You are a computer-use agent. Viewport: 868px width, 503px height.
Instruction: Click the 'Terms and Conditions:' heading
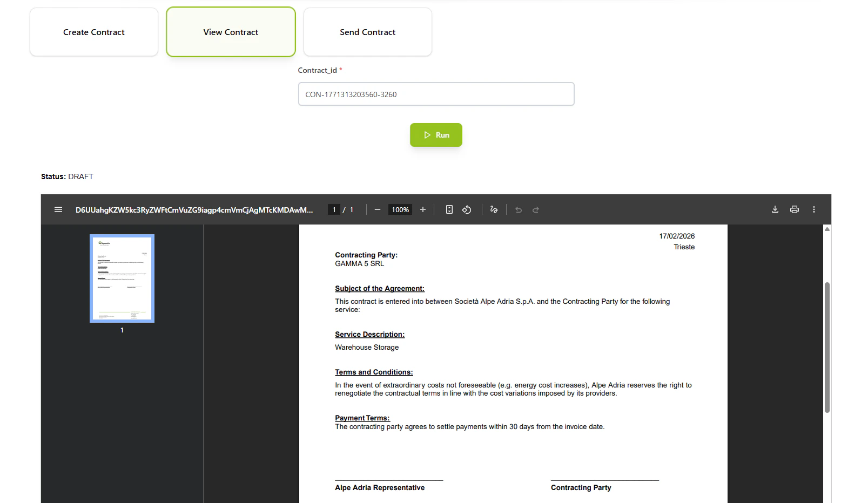point(374,372)
